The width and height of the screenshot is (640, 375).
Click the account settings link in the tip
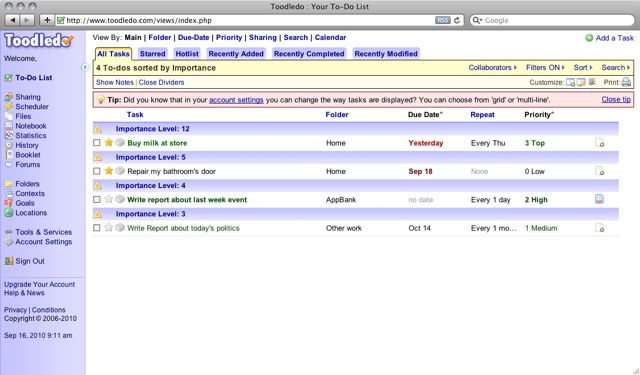236,100
